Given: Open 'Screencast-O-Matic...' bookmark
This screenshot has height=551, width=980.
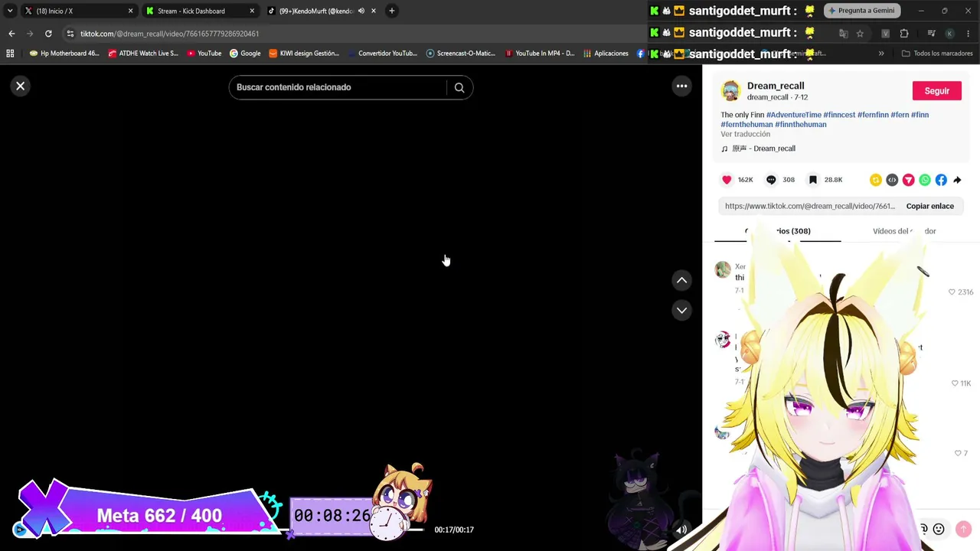Looking at the screenshot, I should [x=461, y=54].
